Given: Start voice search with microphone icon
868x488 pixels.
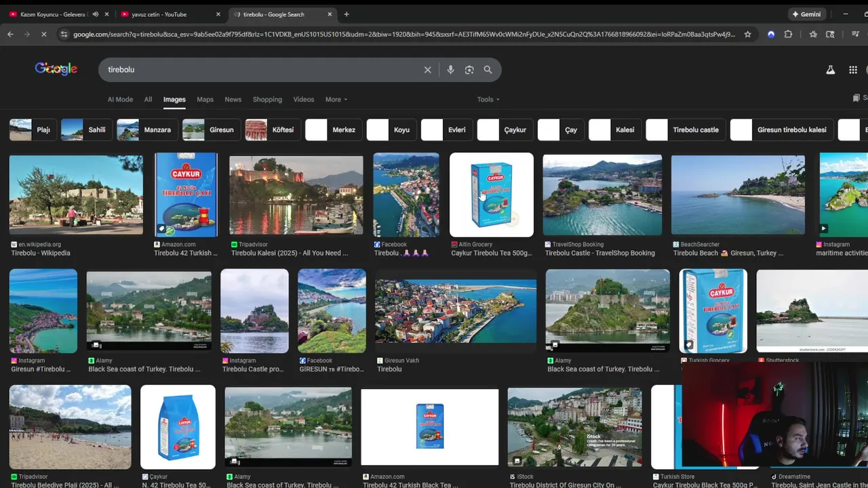Looking at the screenshot, I should pos(450,70).
